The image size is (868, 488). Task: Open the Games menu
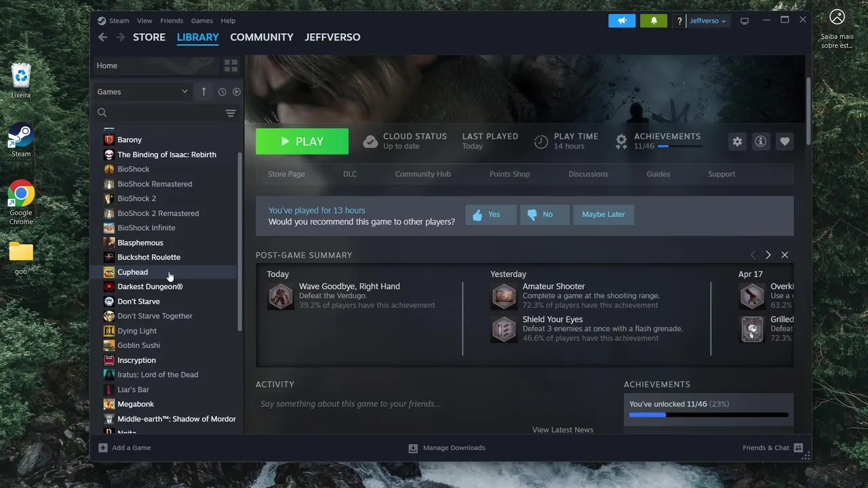click(x=202, y=21)
